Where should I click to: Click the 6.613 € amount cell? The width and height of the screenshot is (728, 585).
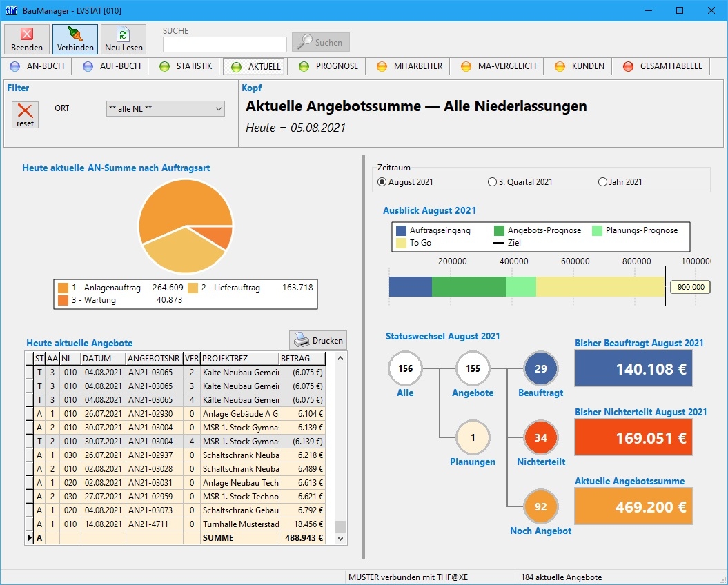302,483
